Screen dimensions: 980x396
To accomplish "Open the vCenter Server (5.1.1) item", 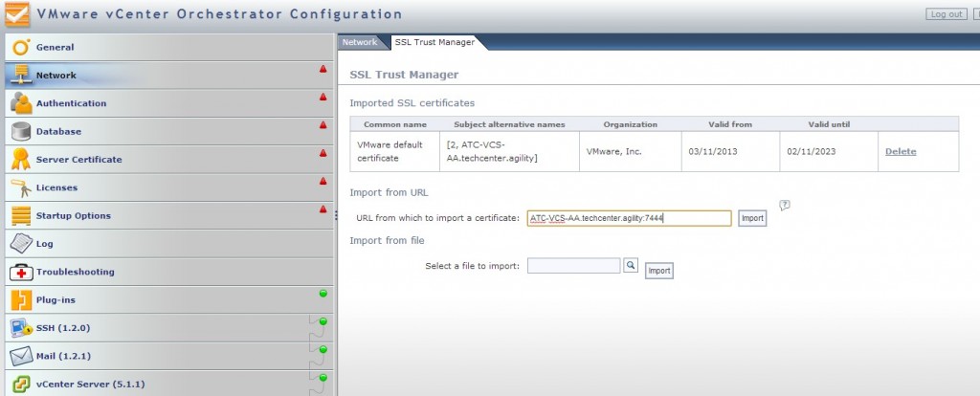I will [168, 384].
